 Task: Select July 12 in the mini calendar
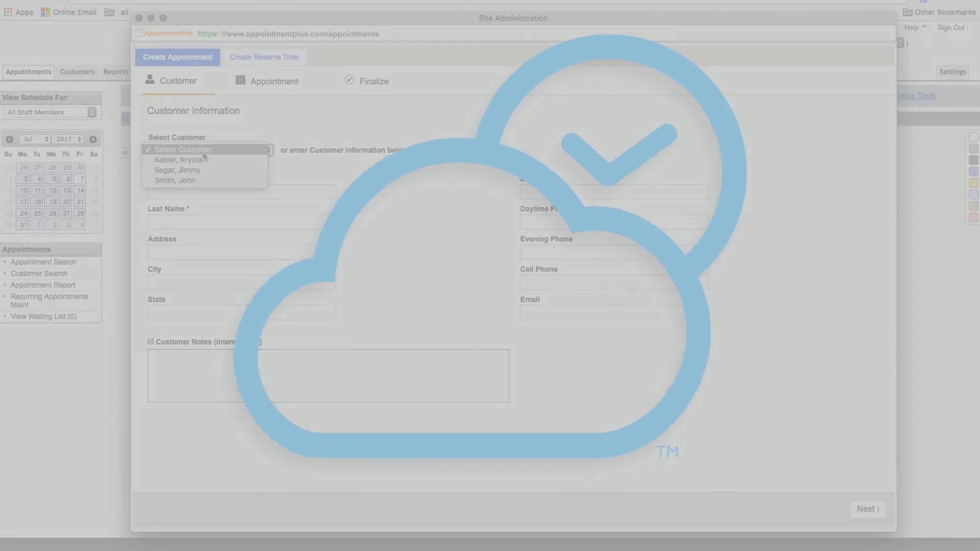pos(52,190)
